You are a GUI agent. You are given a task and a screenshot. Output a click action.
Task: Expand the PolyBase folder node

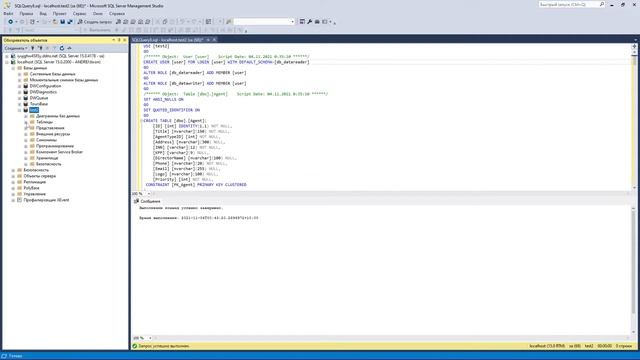pyautogui.click(x=13, y=188)
